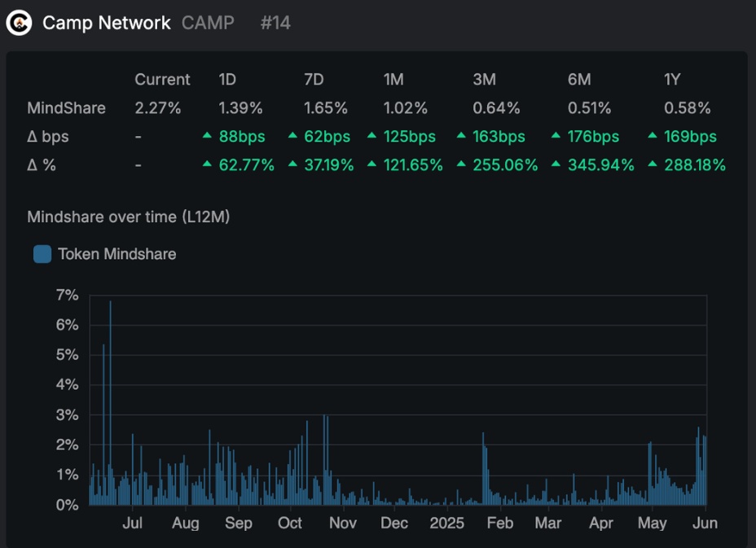This screenshot has height=548, width=756.
Task: Click the up arrow beside 176bps
Action: click(x=556, y=135)
